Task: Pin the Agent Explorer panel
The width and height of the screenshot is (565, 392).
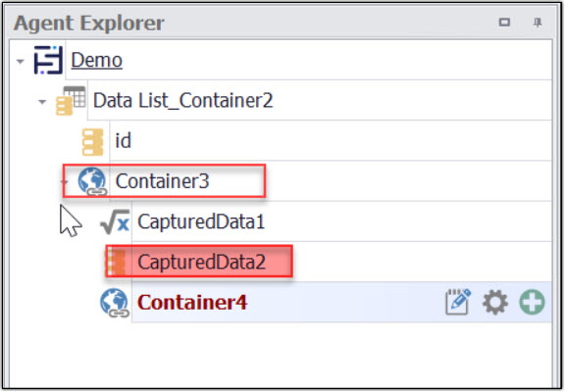Action: pyautogui.click(x=538, y=23)
